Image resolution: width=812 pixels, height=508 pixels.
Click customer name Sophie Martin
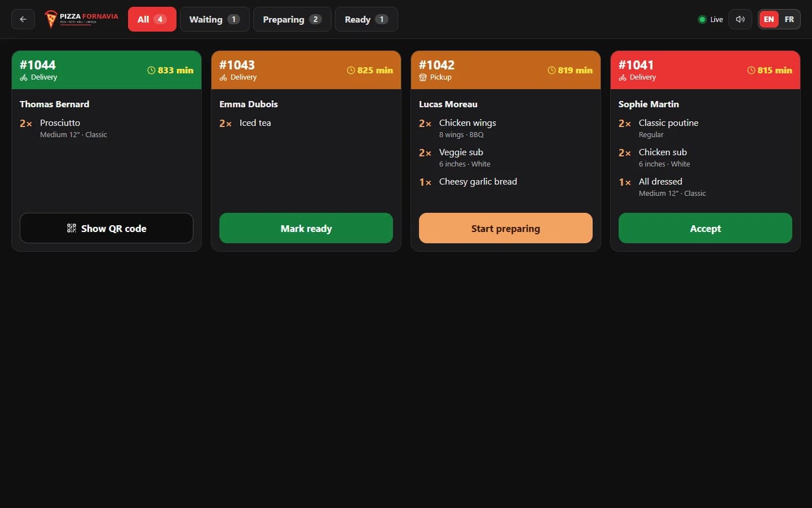tap(649, 104)
